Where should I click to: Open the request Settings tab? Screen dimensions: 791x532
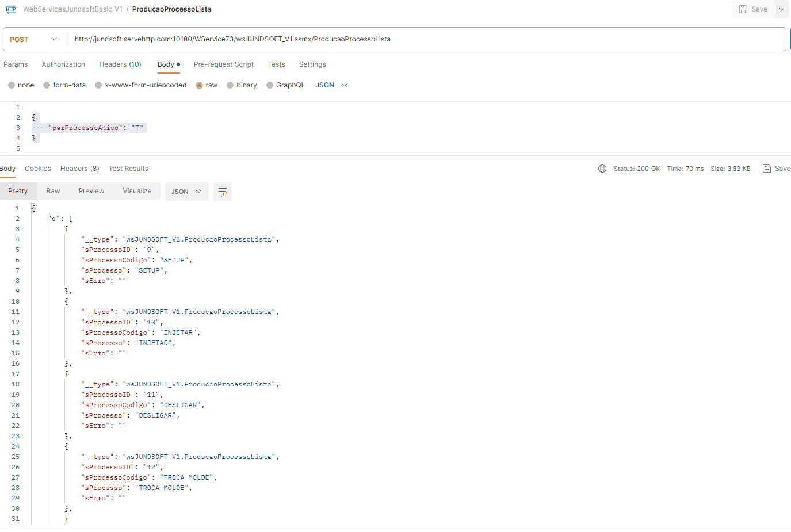tap(312, 64)
